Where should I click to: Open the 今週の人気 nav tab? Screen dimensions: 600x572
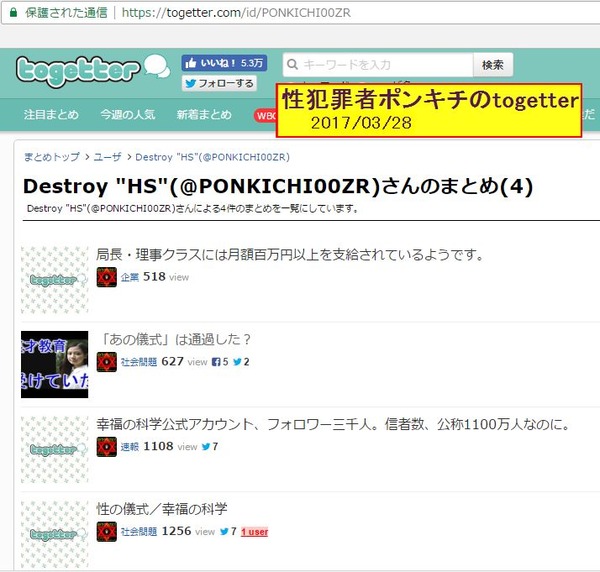[128, 114]
